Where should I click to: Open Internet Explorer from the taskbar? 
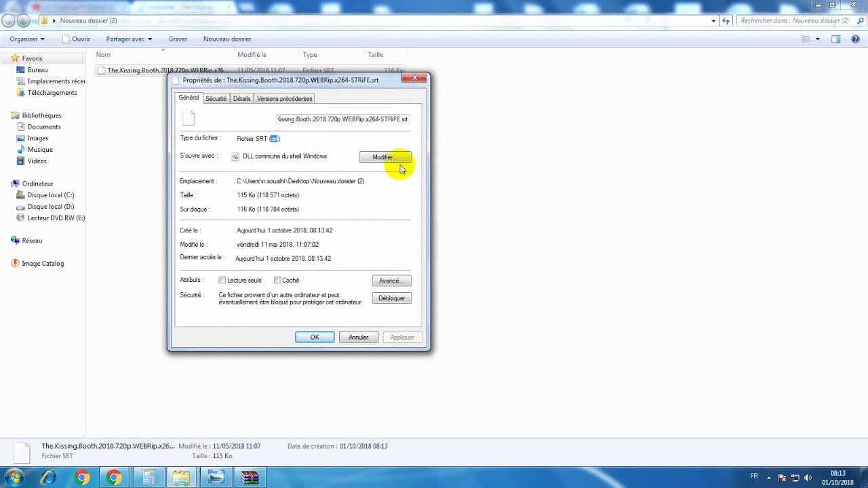(48, 478)
